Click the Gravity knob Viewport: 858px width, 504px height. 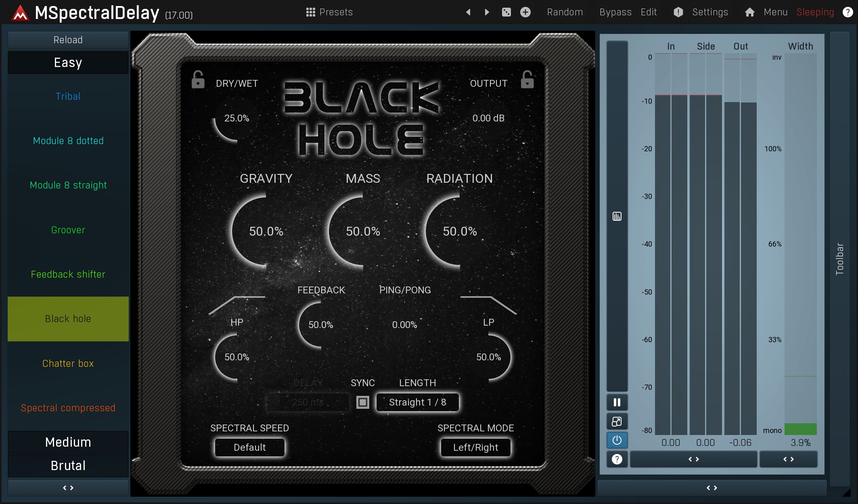(x=266, y=232)
